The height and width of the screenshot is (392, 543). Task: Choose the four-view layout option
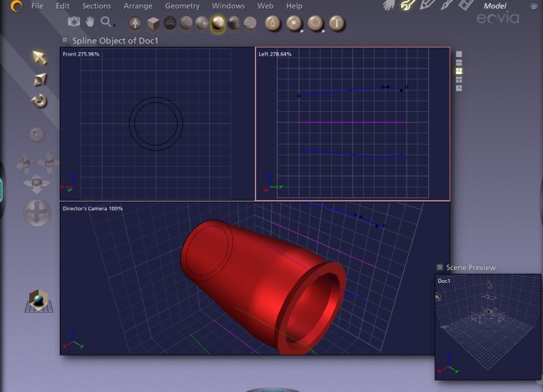tap(460, 79)
